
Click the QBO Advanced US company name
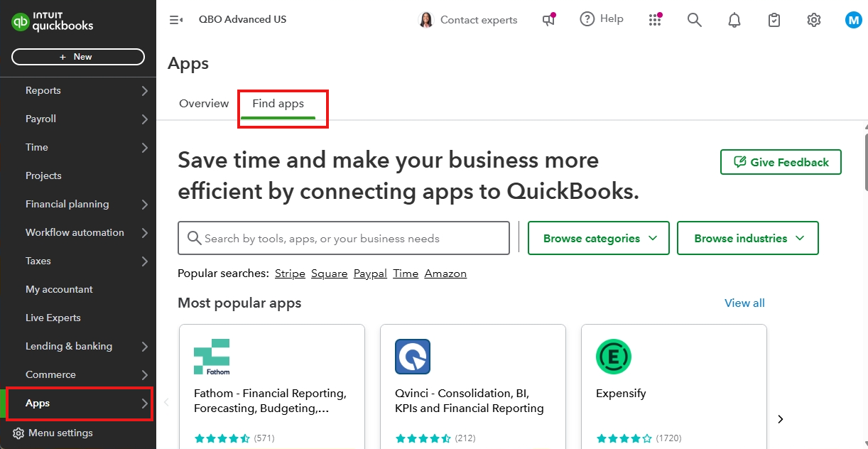coord(243,19)
